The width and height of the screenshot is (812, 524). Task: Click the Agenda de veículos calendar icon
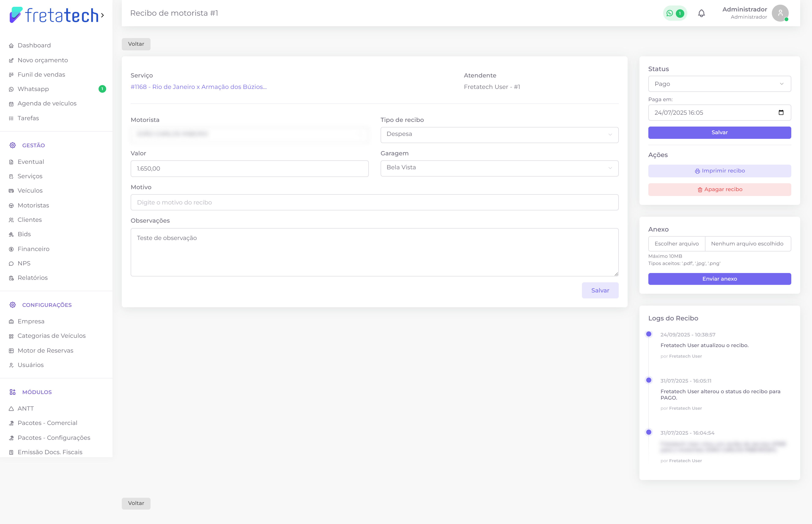click(x=11, y=104)
